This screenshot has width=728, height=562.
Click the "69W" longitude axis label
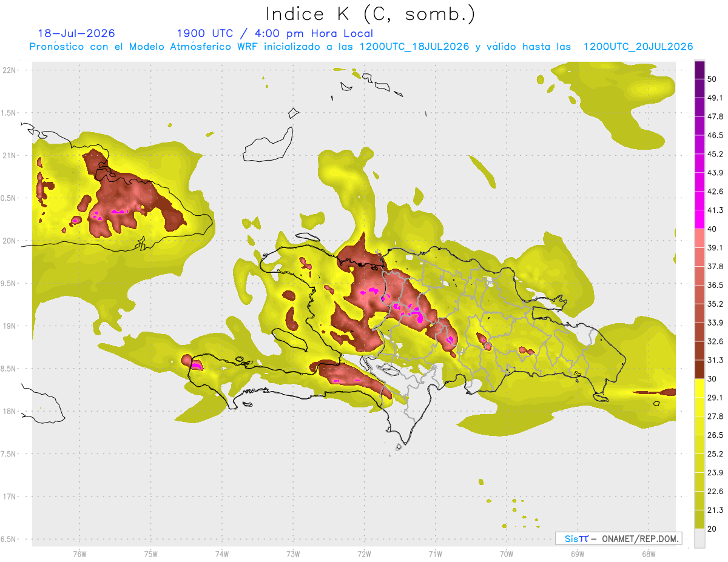578,554
